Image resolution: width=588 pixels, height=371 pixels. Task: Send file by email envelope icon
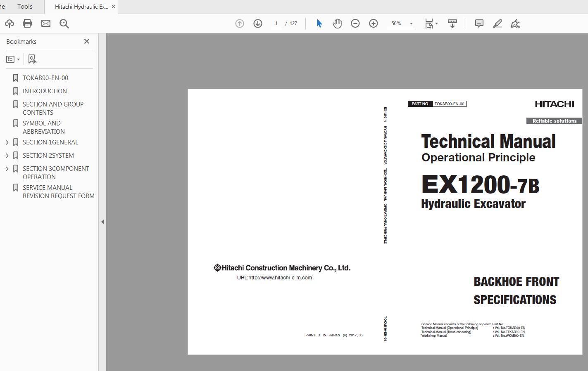tap(46, 24)
